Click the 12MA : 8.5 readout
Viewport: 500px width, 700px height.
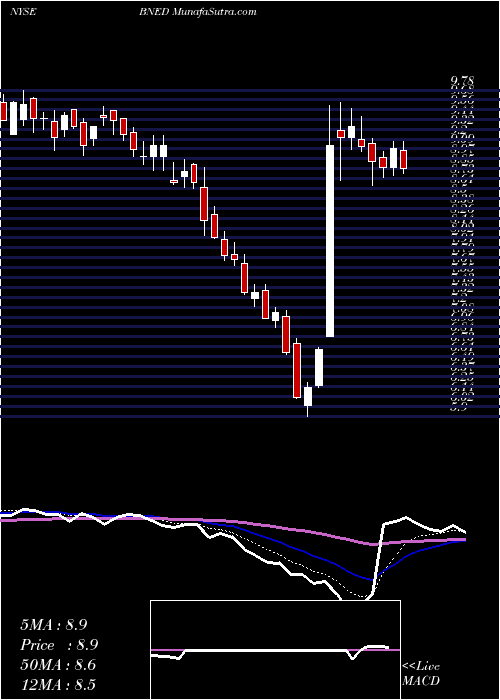point(58,685)
